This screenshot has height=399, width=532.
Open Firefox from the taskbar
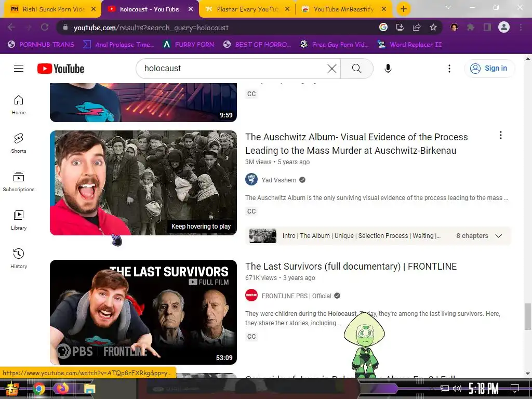click(62, 389)
